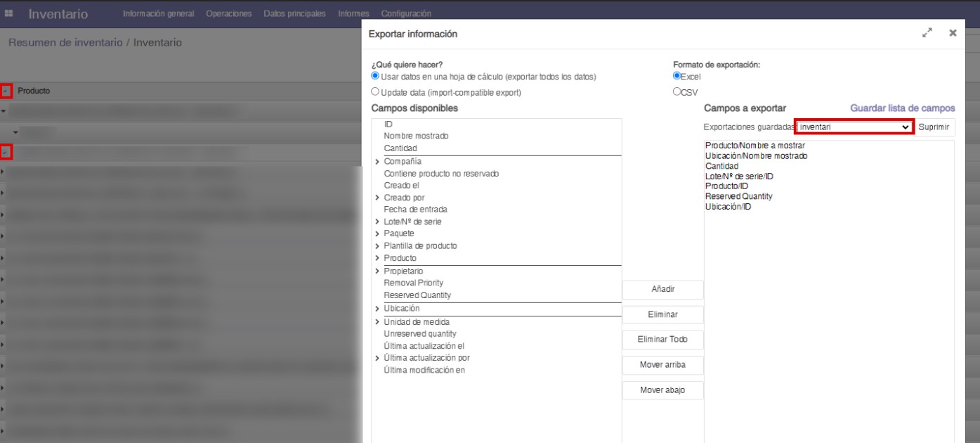Close the Exportar información dialog

[953, 33]
